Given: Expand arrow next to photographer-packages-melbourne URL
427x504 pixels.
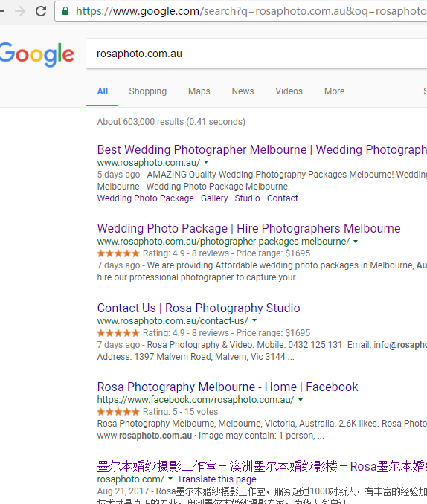Looking at the screenshot, I should (x=356, y=242).
